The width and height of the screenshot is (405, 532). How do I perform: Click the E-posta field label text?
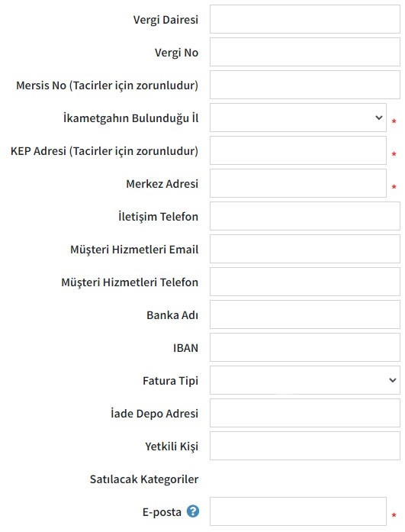click(x=162, y=511)
